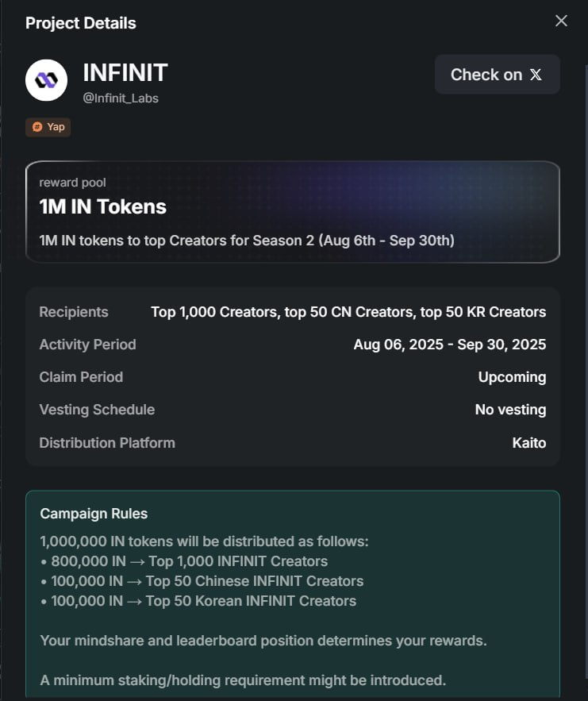Click the 1M IN Tokens reward heading

coord(102,207)
